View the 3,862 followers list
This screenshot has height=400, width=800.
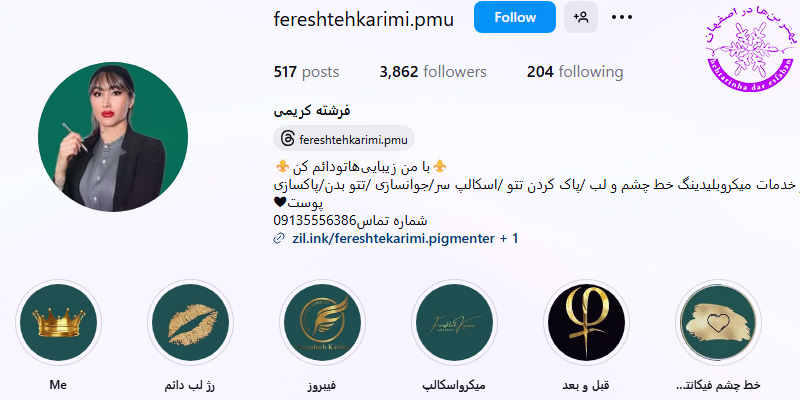click(x=433, y=72)
